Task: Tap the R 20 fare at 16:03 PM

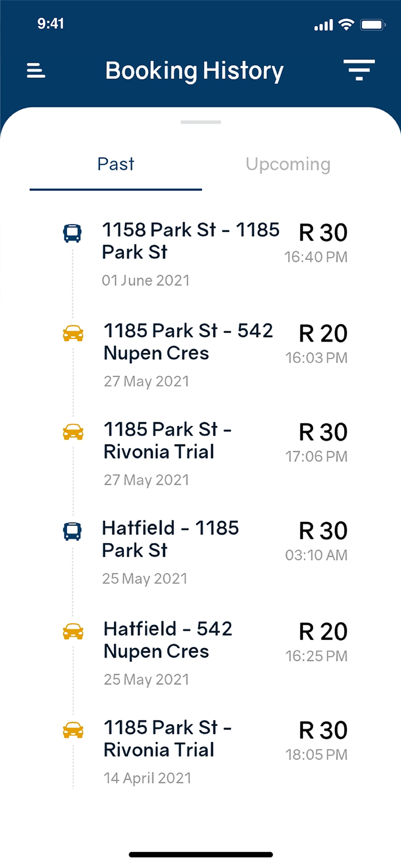Action: point(323,334)
